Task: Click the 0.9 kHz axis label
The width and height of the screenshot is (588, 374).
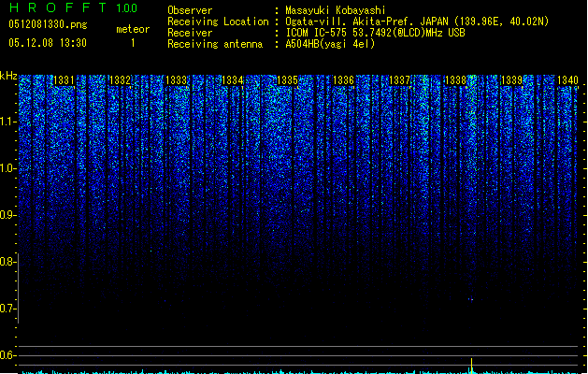Action: [x=7, y=215]
